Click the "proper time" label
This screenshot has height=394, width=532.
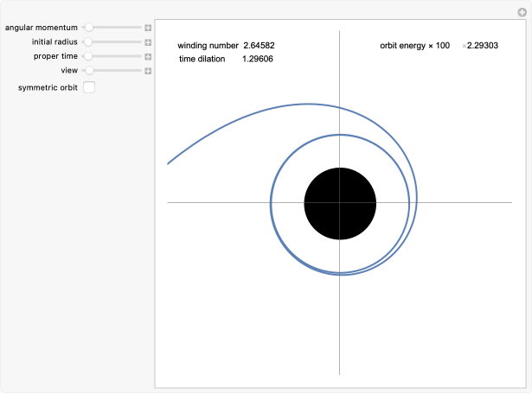click(x=55, y=56)
